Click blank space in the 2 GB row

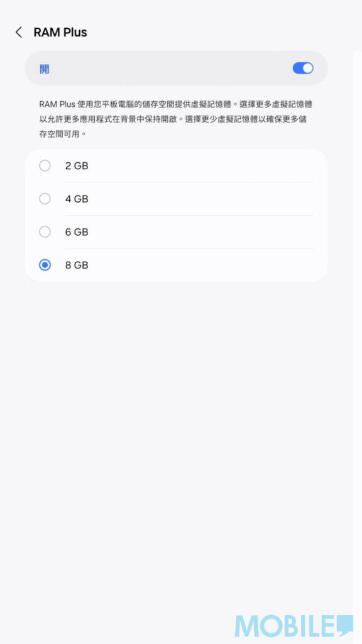point(201,166)
